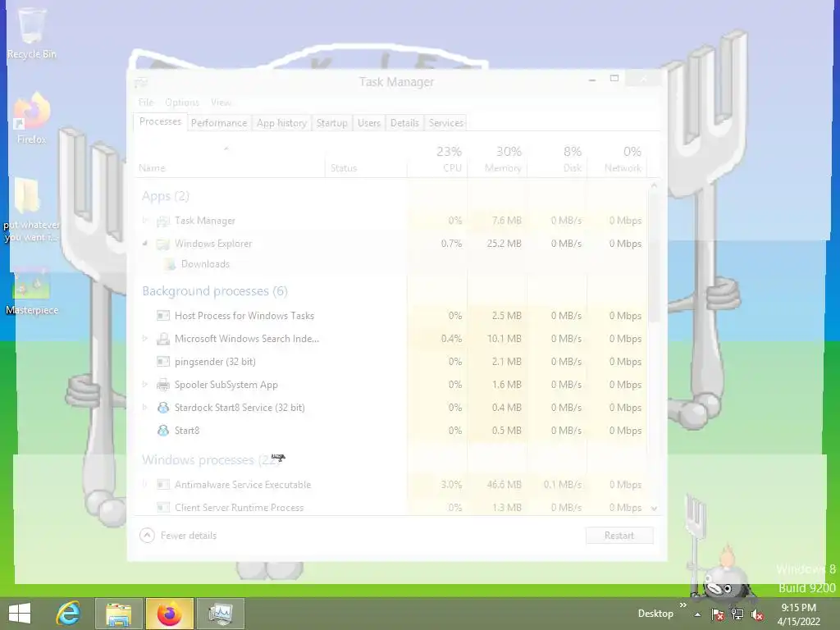The width and height of the screenshot is (840, 630).
Task: Click the pingsender (32 bit) process icon
Action: (163, 362)
